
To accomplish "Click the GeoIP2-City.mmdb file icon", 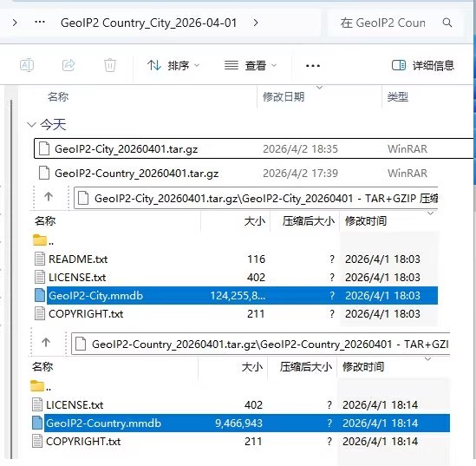I will (x=40, y=296).
